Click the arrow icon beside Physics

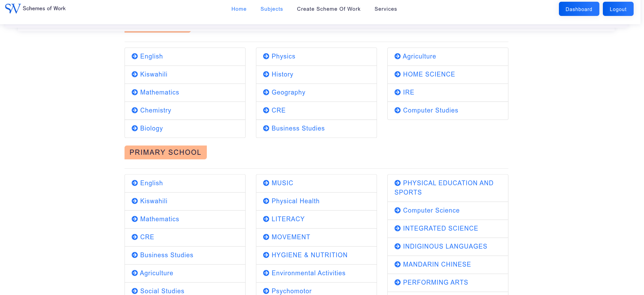[x=266, y=56]
